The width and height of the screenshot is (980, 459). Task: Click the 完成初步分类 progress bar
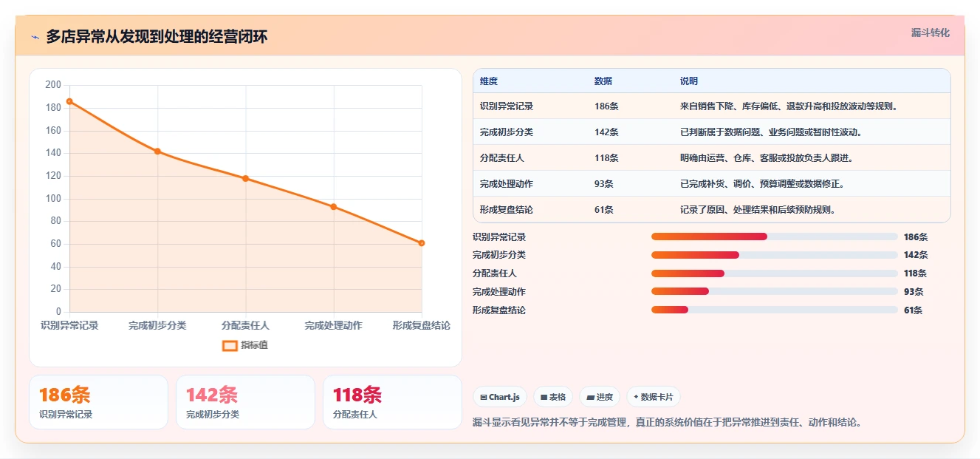tap(775, 255)
